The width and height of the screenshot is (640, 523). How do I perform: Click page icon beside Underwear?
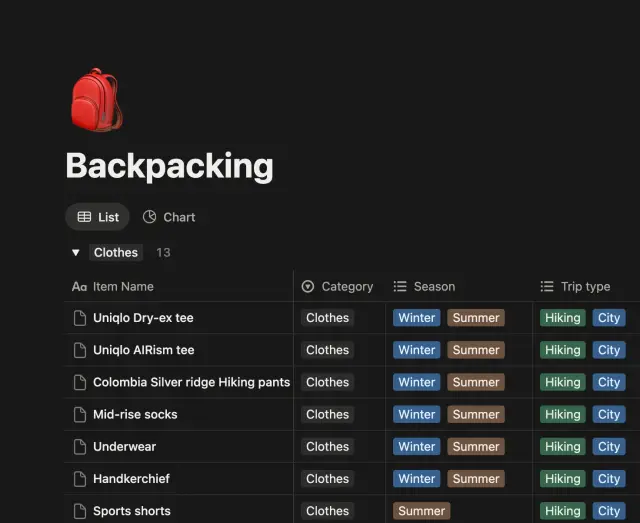80,447
